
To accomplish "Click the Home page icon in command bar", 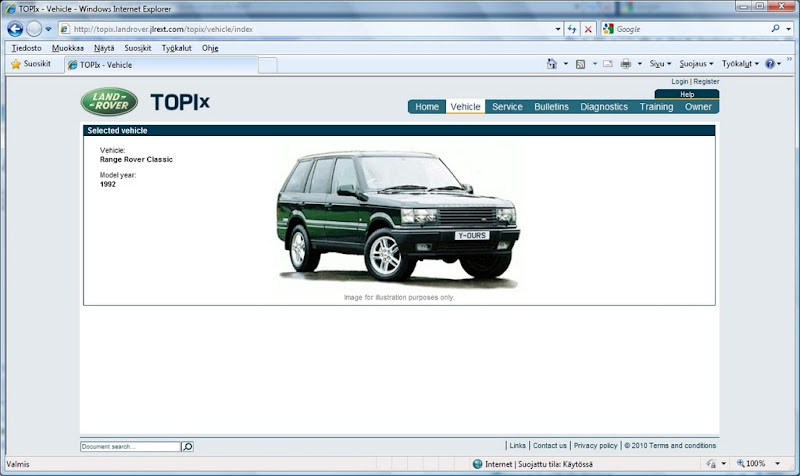I will pos(552,64).
